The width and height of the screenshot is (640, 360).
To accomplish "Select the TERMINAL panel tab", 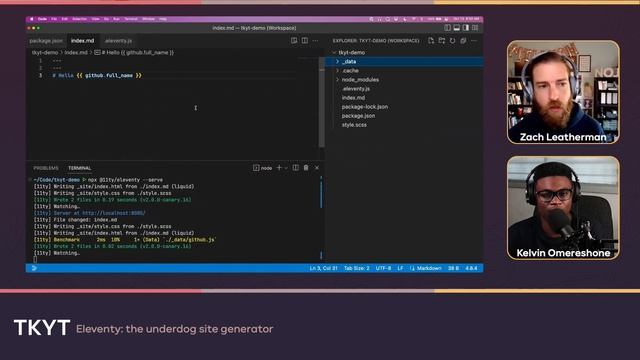I will [x=80, y=168].
